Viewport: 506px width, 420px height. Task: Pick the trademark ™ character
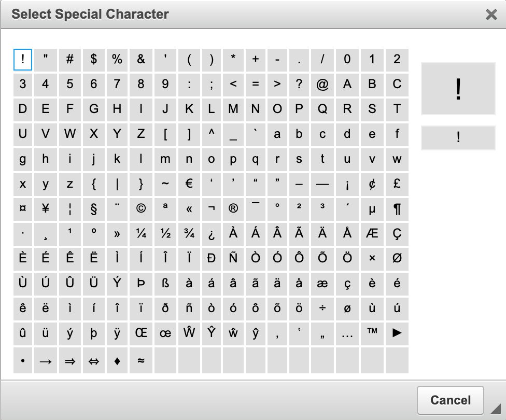pos(372,333)
